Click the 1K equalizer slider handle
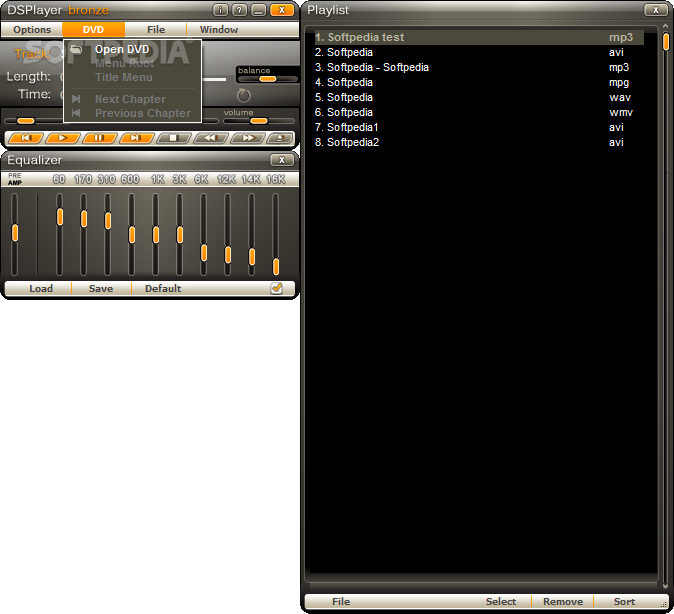 (x=156, y=235)
